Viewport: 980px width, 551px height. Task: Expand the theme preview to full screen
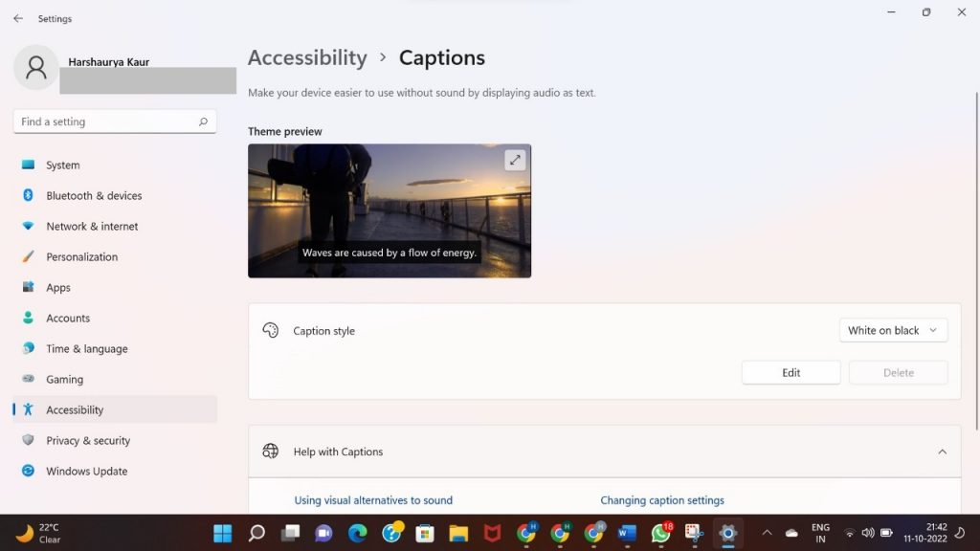pyautogui.click(x=515, y=160)
